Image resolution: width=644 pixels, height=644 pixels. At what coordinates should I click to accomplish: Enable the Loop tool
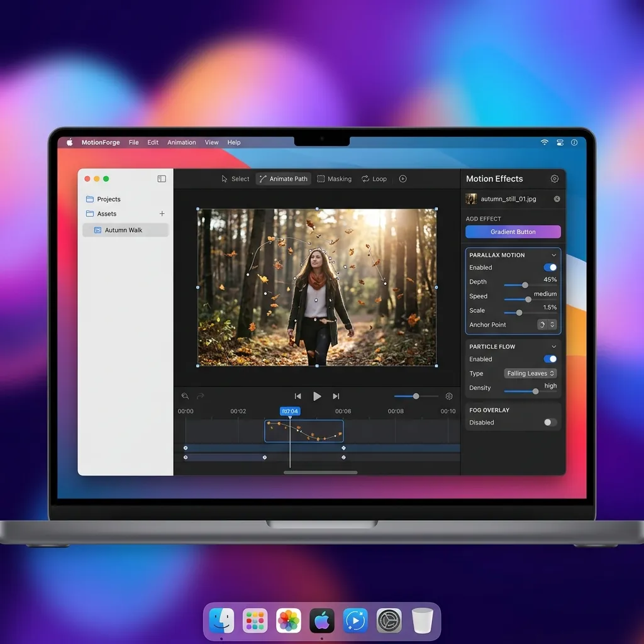374,179
